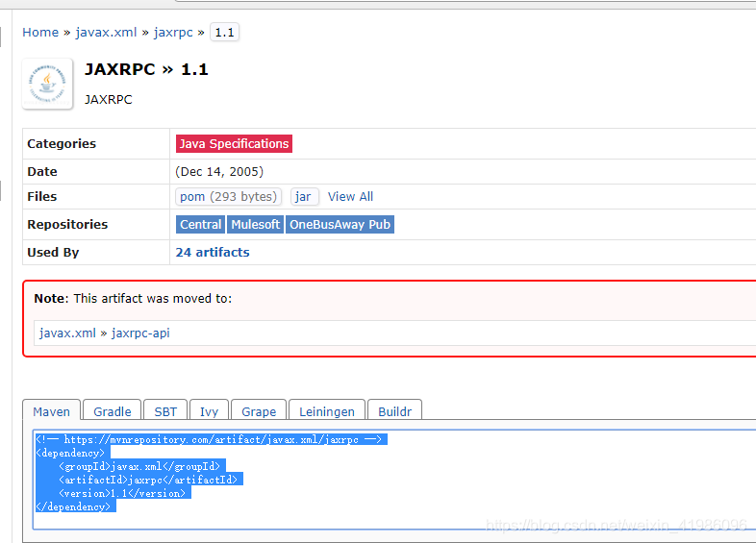Switch to the Gradle tab
The height and width of the screenshot is (543, 756).
click(x=113, y=411)
